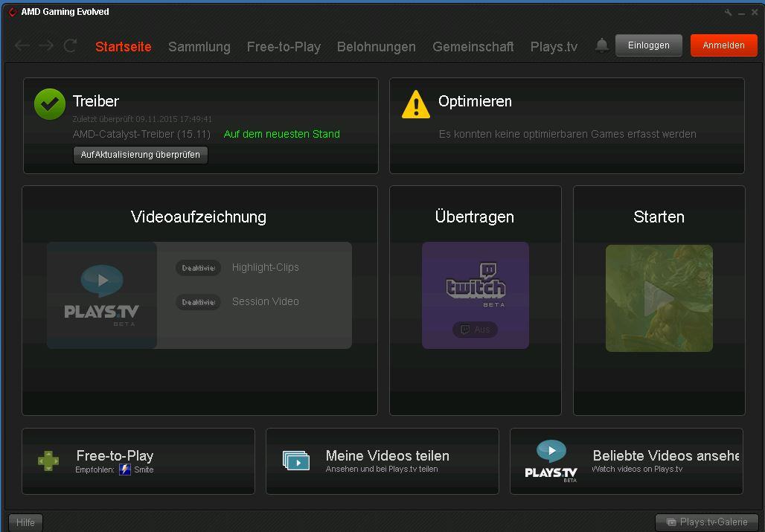Viewport: 765px width, 532px height.
Task: Open the Gemeinschaft tab
Action: 473,47
